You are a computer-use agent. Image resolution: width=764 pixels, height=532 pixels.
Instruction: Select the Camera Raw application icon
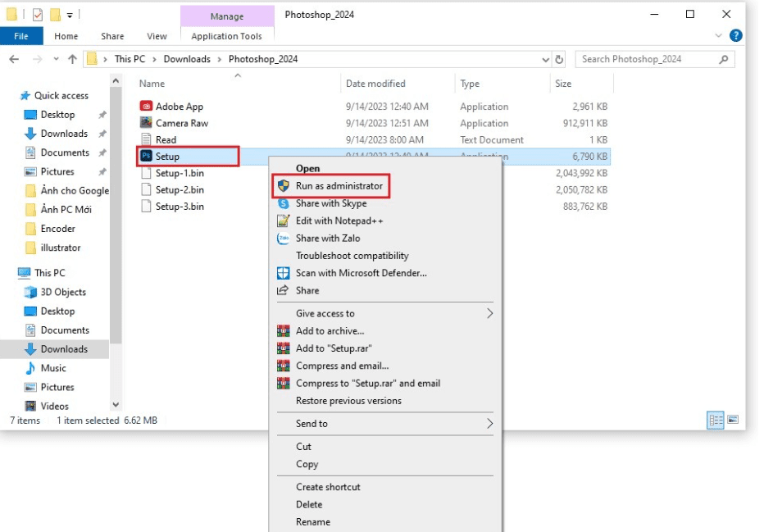click(146, 123)
